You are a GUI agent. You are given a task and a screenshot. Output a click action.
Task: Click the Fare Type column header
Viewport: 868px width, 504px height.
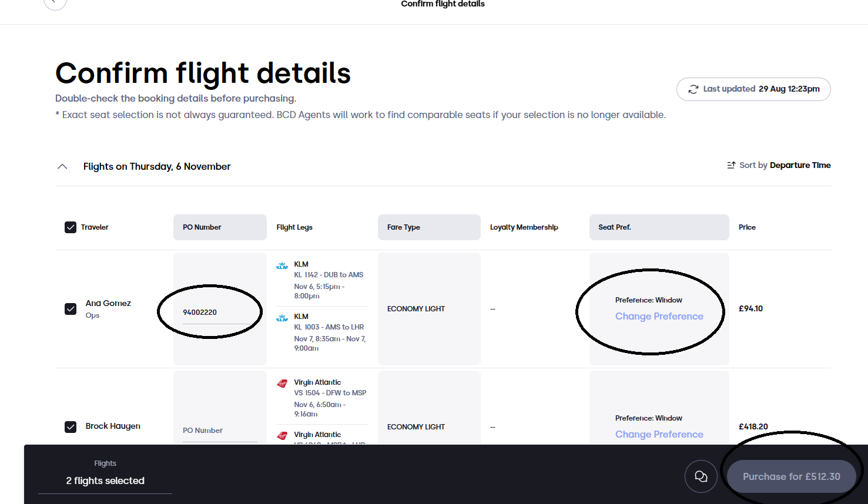tap(429, 227)
